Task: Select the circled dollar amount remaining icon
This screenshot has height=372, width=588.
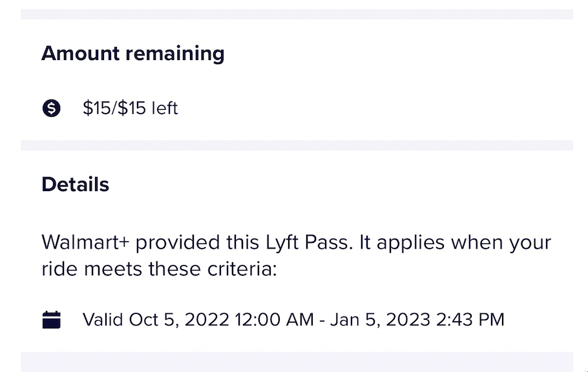Action: (x=51, y=108)
